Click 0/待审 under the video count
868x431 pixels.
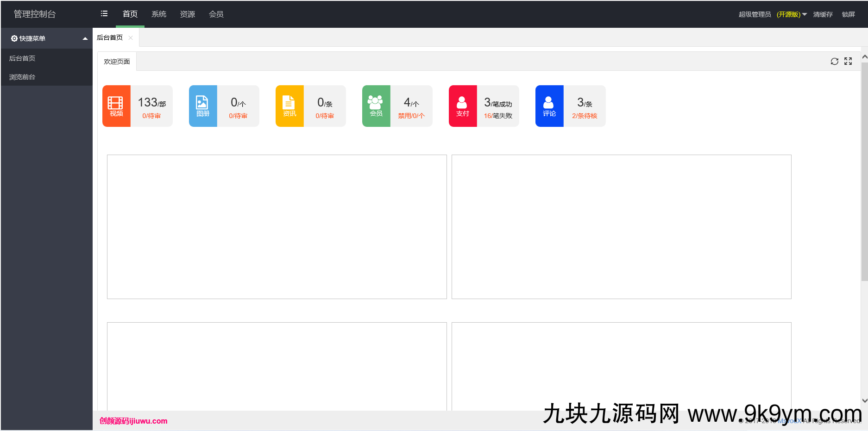point(151,116)
